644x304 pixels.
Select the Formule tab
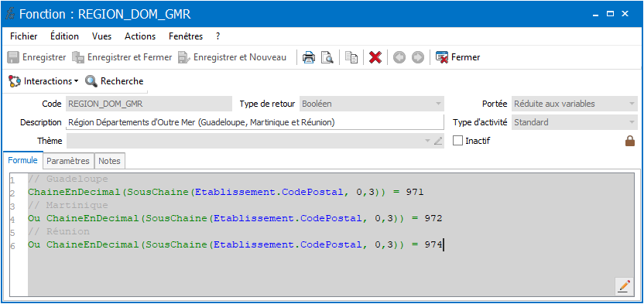tap(23, 160)
